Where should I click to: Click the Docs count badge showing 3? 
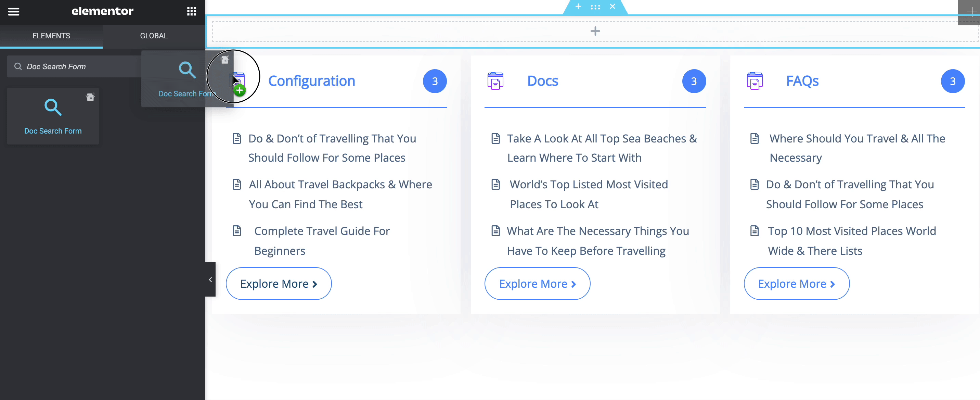coord(694,81)
